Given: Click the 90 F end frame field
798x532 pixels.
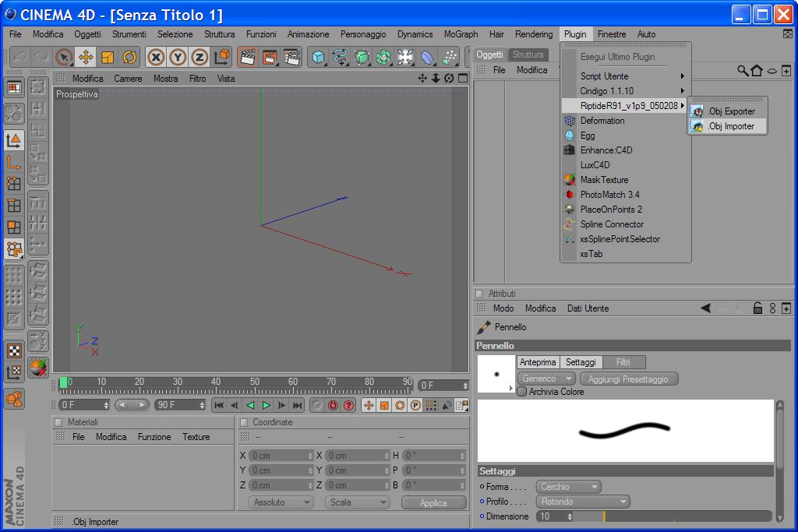Looking at the screenshot, I should [180, 405].
